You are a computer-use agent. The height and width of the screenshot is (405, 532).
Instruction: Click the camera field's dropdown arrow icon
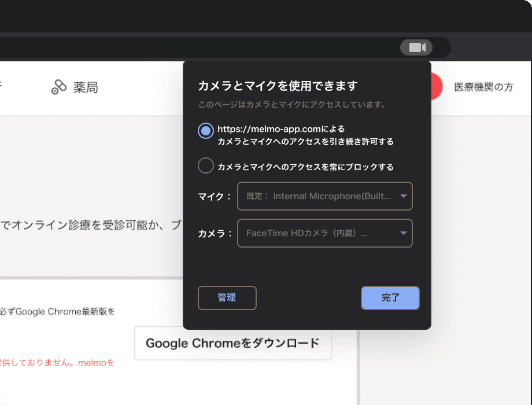coord(402,233)
